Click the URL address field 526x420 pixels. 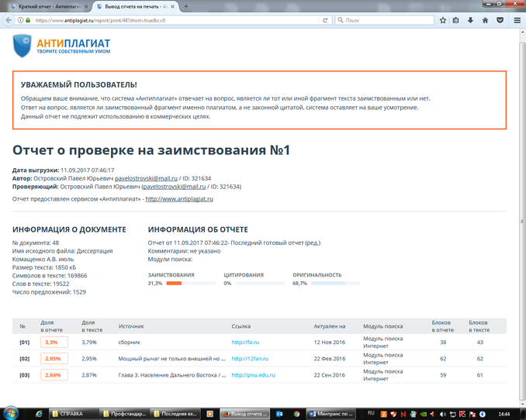(x=175, y=20)
